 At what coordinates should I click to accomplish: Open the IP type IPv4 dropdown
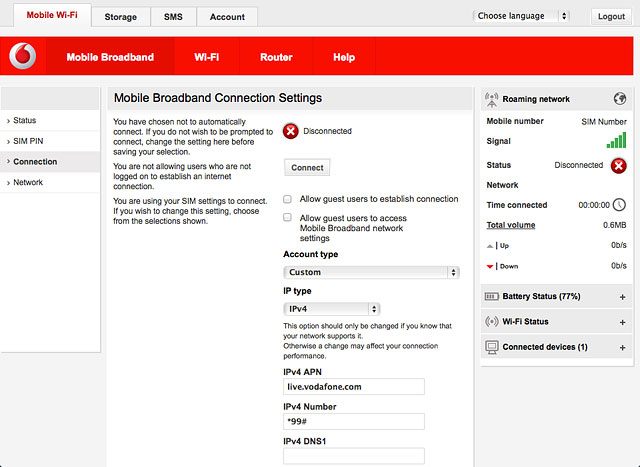coord(331,309)
